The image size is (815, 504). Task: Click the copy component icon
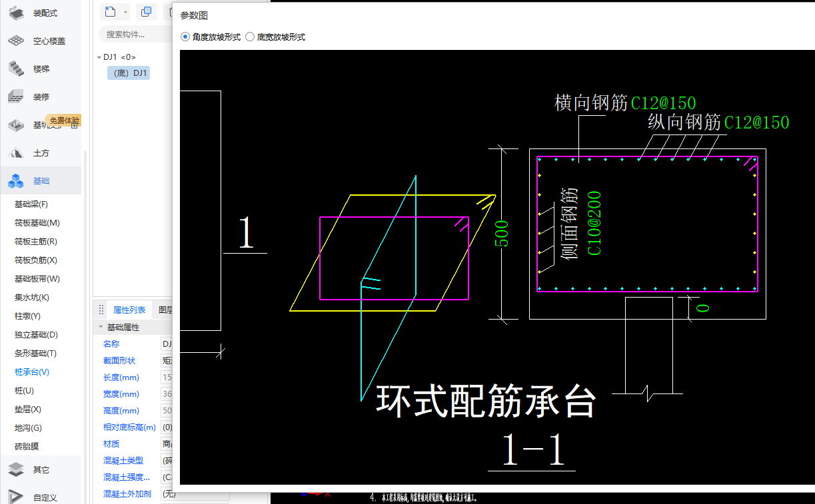(x=147, y=11)
